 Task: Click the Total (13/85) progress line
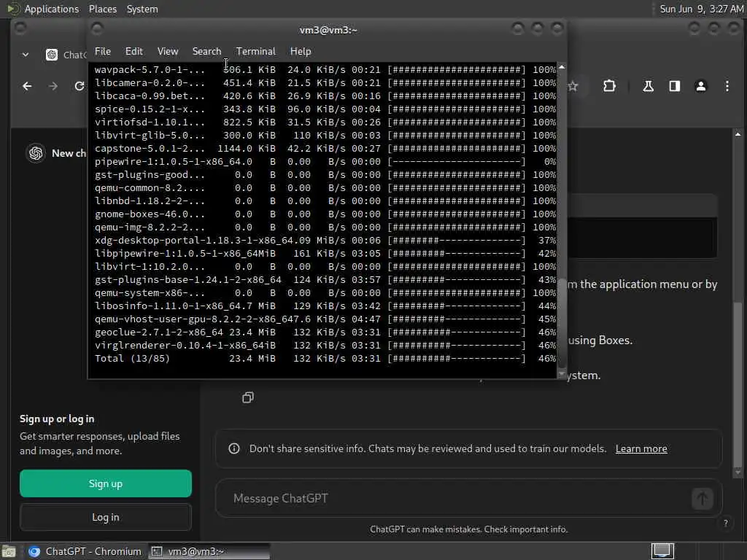[x=325, y=359]
